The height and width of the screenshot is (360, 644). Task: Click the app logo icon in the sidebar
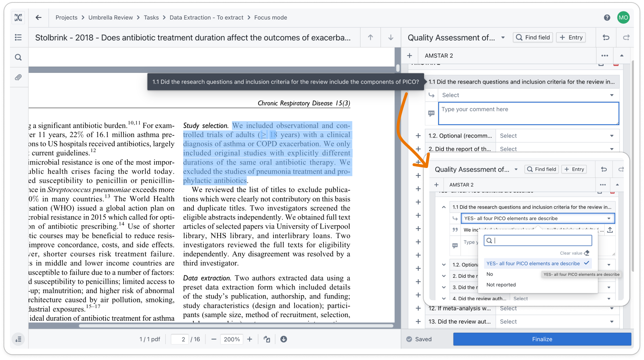point(18,17)
